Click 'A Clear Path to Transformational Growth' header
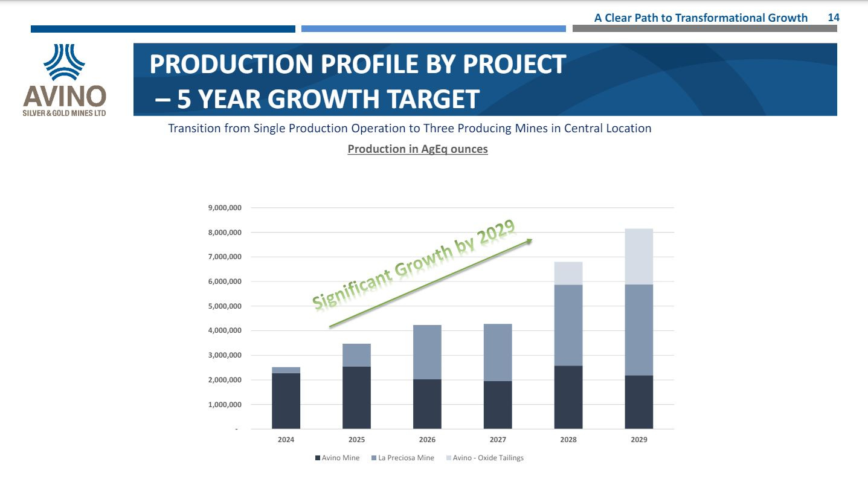The height and width of the screenshot is (479, 868). (701, 18)
